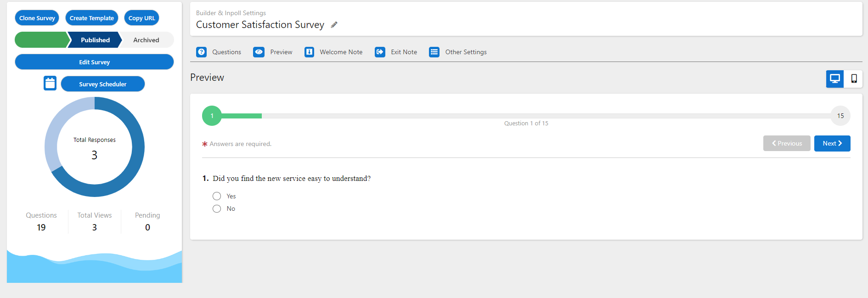Screen dimensions: 868x298
Task: Click the Edit Survey button
Action: coord(94,62)
